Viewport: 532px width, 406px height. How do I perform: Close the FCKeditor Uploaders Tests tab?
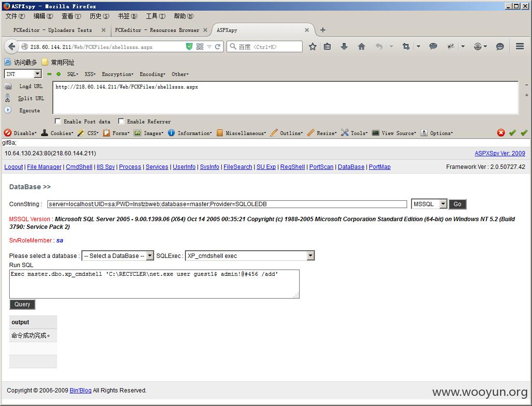tap(104, 30)
